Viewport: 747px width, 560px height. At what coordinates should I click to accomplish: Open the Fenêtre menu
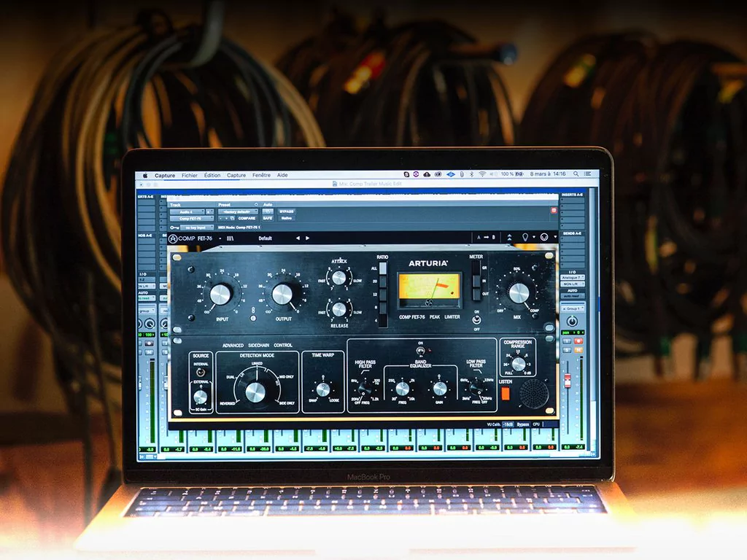[260, 175]
